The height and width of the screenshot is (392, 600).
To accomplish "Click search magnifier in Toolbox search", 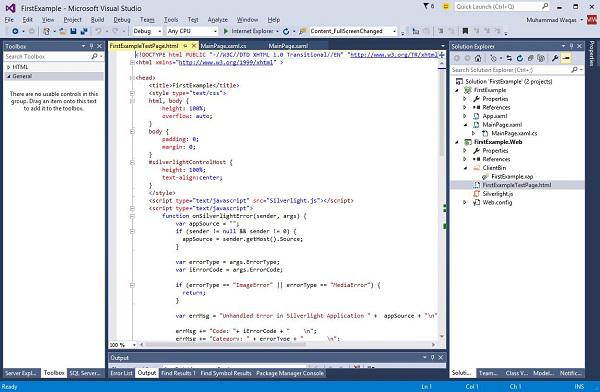I will 94,56.
